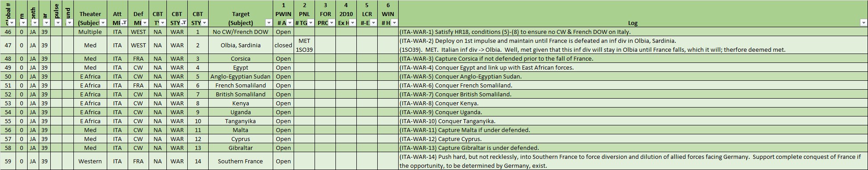Select the Gibraltar target cell
This screenshot has height=170, width=868.
241,148
